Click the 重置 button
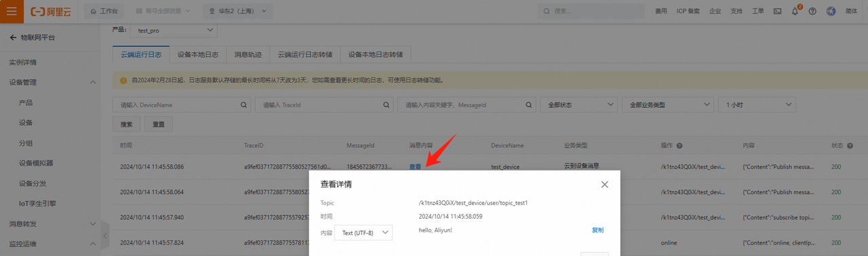This screenshot has height=256, width=868. click(x=159, y=124)
